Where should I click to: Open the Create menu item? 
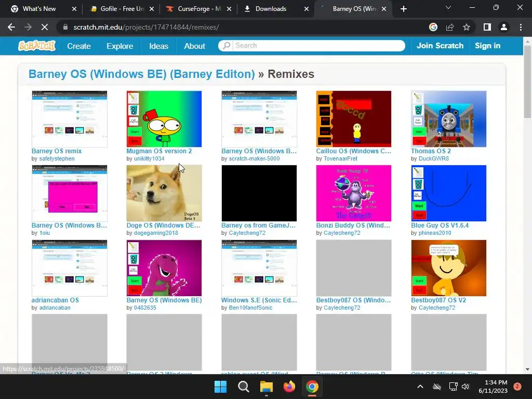[79, 46]
